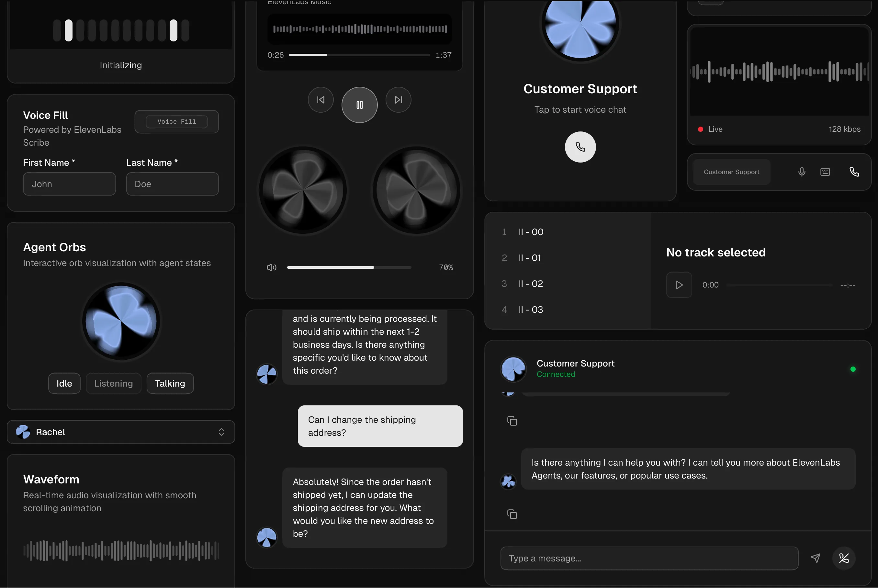Send the message with the paper plane icon
The image size is (878, 588).
coord(815,558)
